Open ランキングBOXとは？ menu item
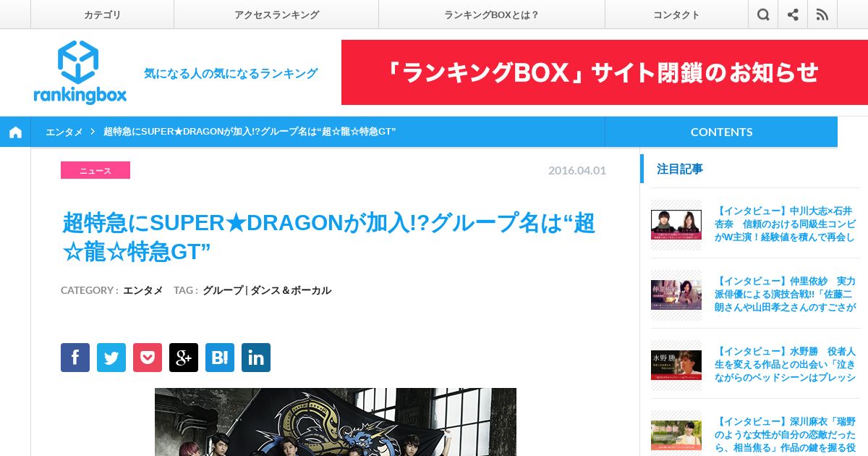 [492, 14]
